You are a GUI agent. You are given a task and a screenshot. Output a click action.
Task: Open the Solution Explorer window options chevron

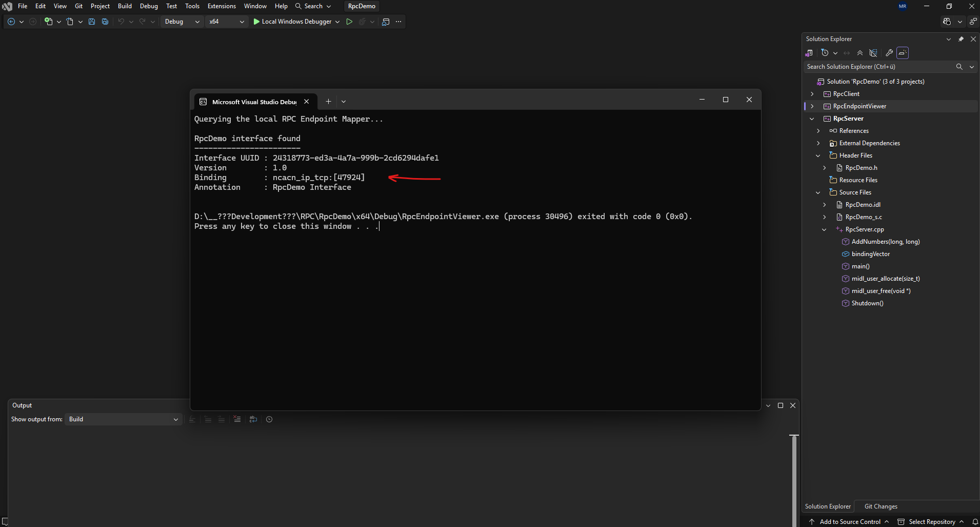click(x=948, y=39)
